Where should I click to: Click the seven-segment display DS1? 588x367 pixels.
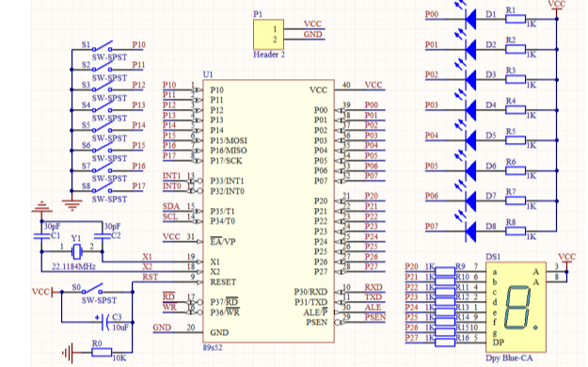516,308
